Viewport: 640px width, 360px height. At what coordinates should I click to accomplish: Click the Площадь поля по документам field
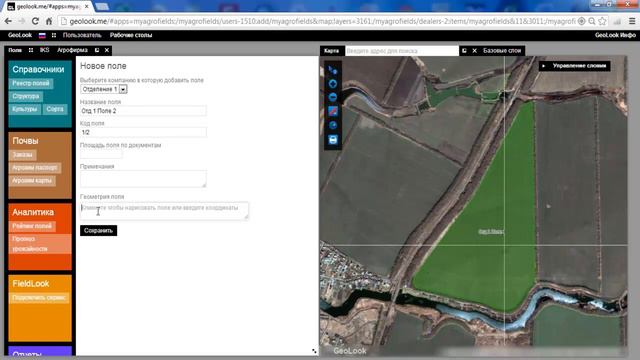101,154
